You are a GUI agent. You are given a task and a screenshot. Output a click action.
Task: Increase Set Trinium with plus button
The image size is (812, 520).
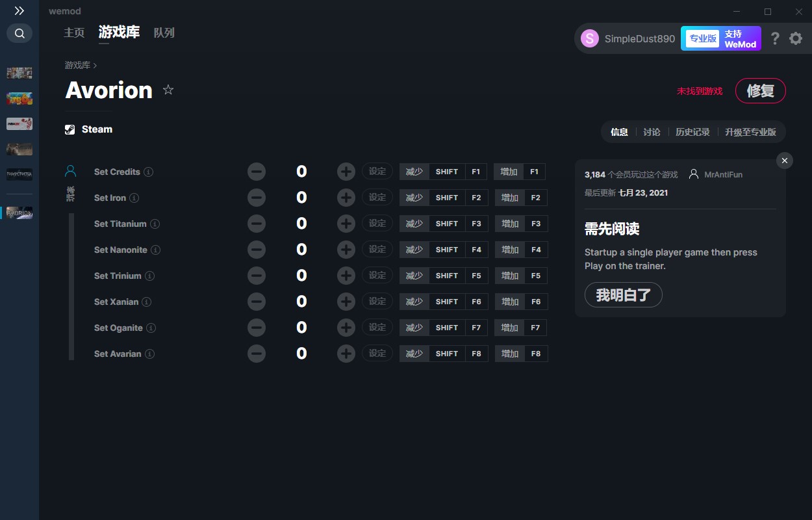click(346, 276)
